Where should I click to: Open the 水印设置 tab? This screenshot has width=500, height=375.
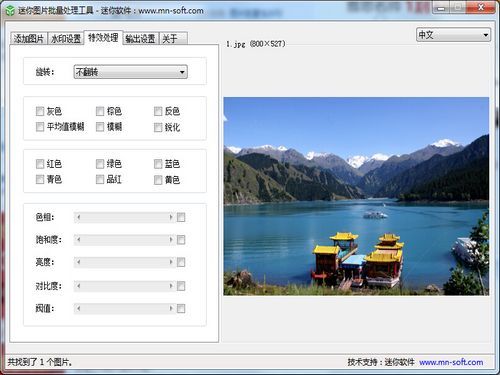(66, 39)
